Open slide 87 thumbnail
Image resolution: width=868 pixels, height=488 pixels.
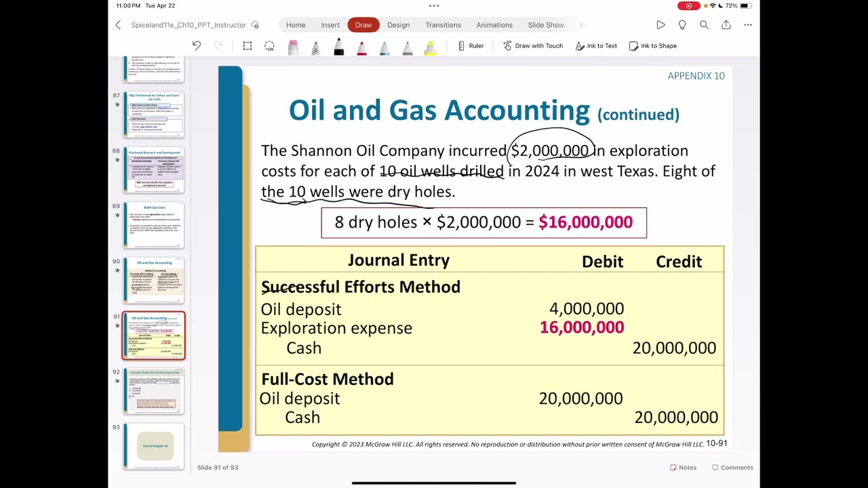(x=153, y=114)
